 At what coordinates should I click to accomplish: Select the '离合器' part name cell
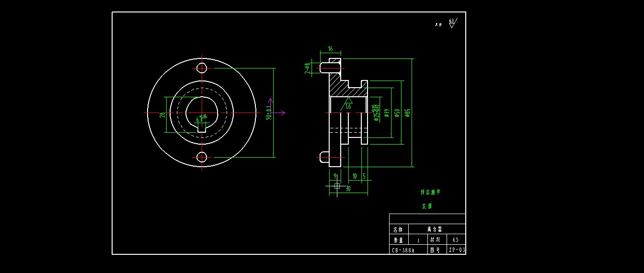(437, 229)
